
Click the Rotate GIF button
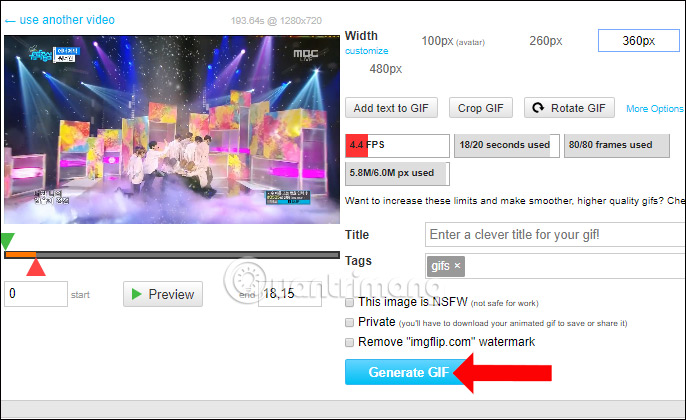click(x=569, y=108)
